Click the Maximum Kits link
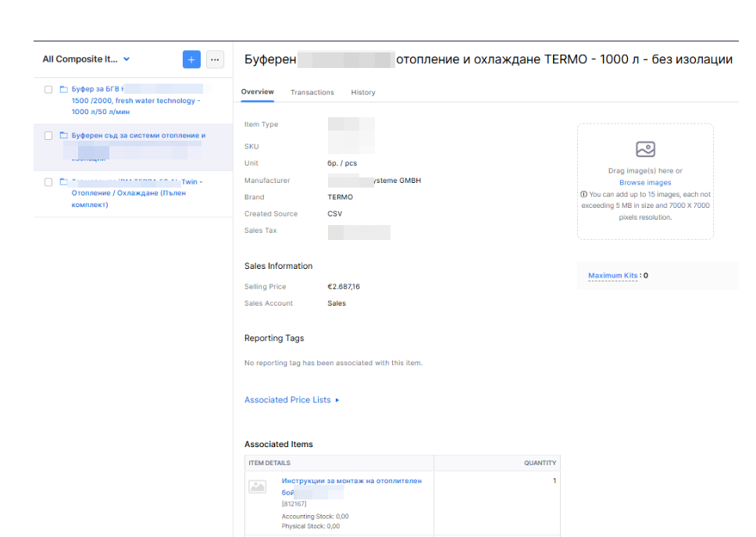The height and width of the screenshot is (537, 756). 612,275
